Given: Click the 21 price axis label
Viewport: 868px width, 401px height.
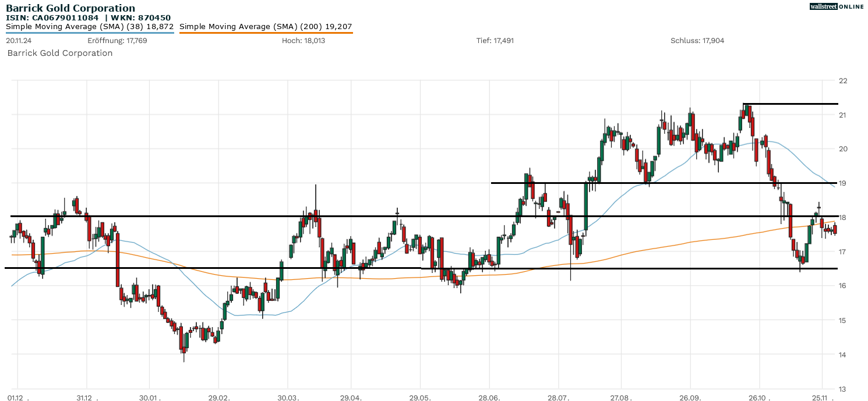Looking at the screenshot, I should coord(842,115).
